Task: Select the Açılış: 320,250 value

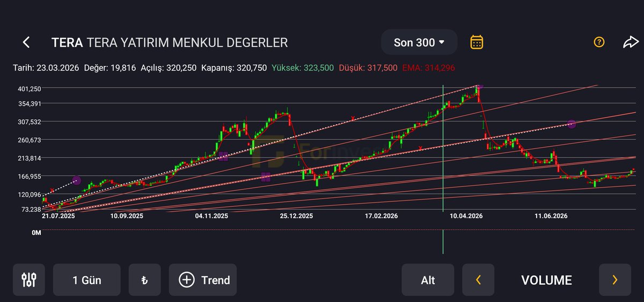Action: [168, 68]
